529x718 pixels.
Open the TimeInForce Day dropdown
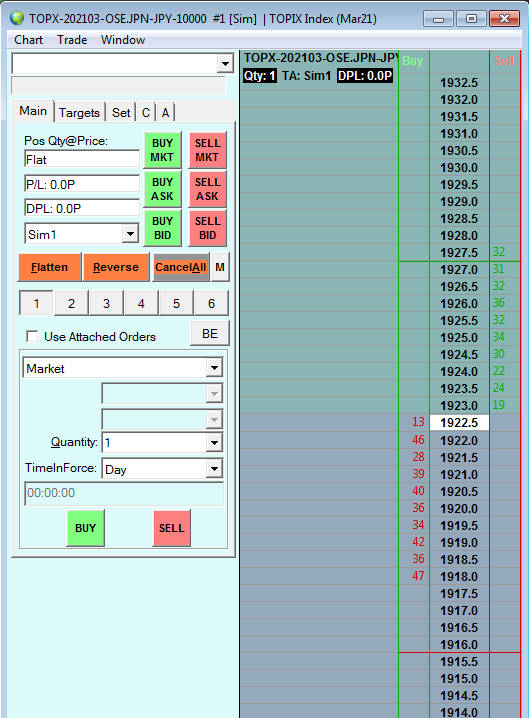[214, 469]
